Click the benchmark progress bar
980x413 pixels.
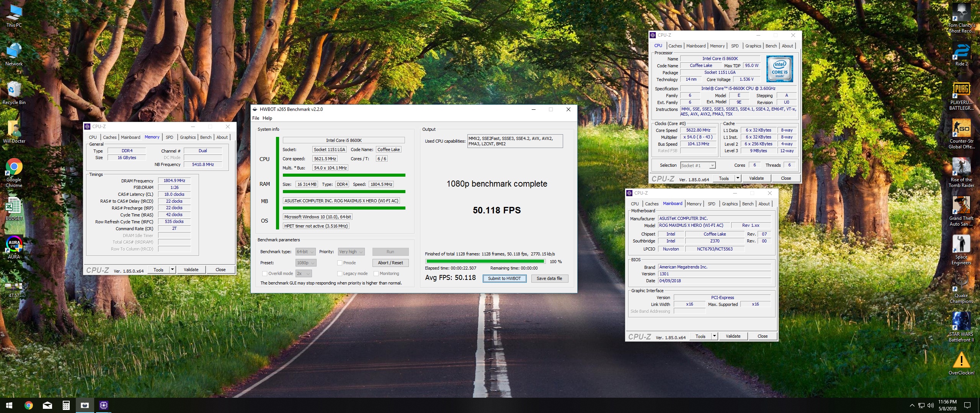pyautogui.click(x=485, y=262)
